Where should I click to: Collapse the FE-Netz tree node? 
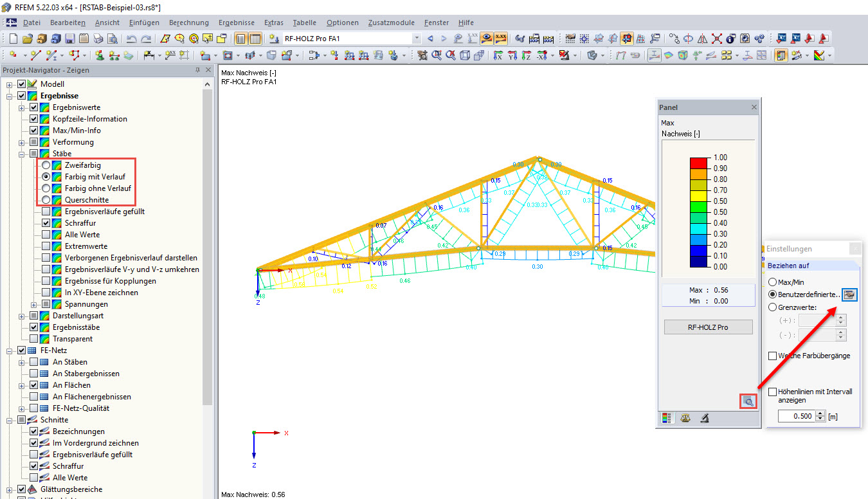[x=10, y=350]
